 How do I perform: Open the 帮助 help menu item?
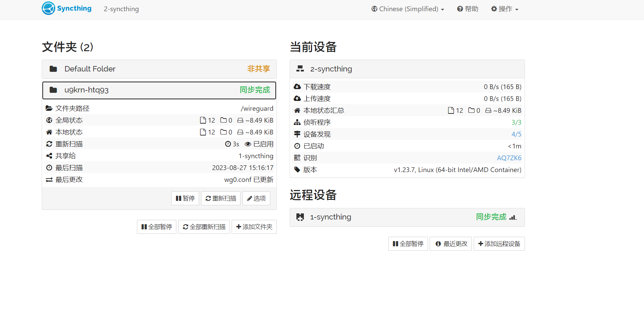(x=468, y=9)
